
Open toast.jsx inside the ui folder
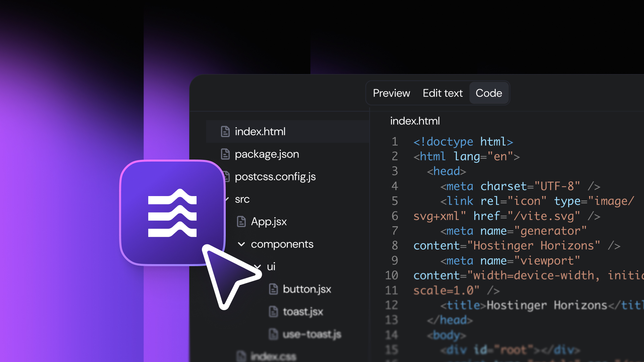pos(302,311)
